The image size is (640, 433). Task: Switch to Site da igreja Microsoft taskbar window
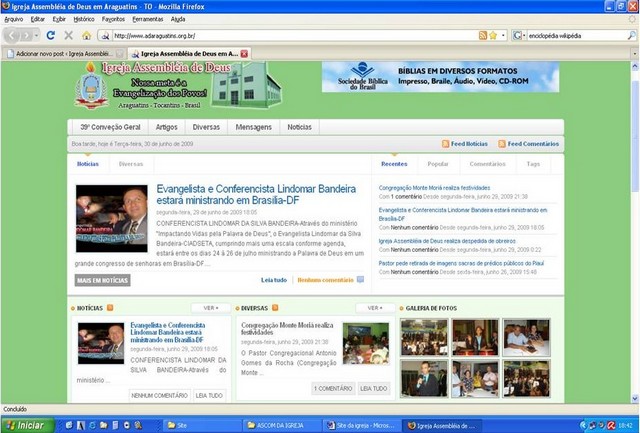tap(362, 426)
